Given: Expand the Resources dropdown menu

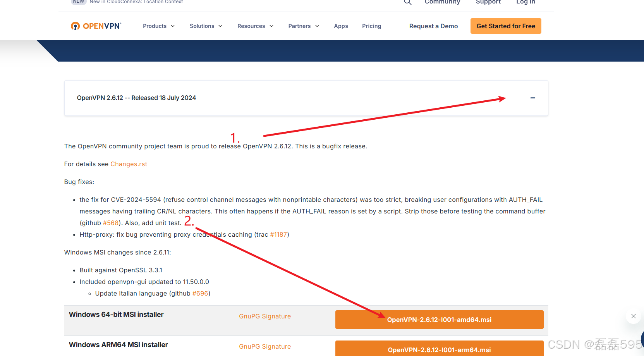Looking at the screenshot, I should tap(256, 26).
